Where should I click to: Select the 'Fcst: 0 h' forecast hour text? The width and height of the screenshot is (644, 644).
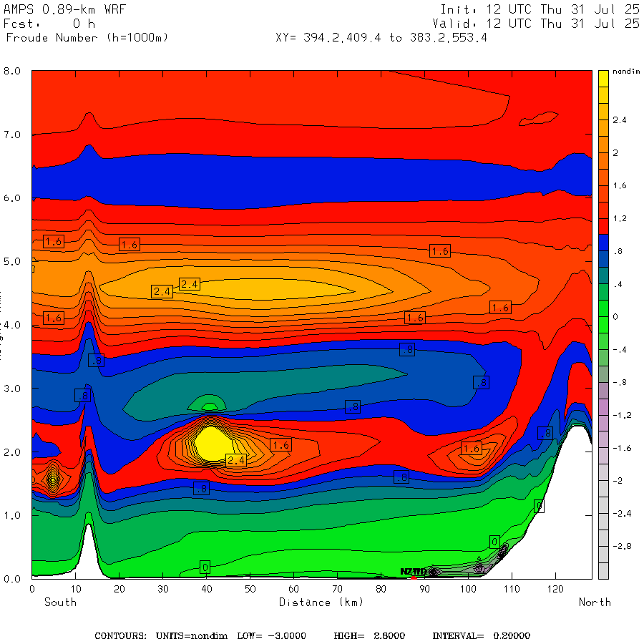(49, 24)
